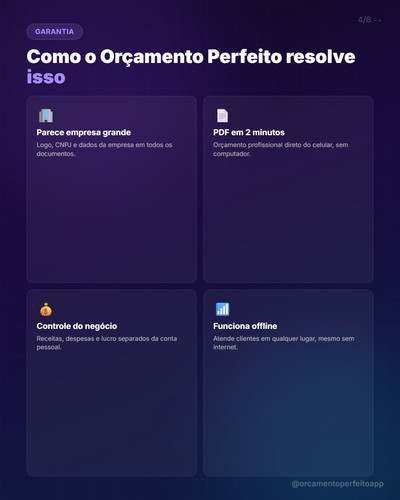Viewport: 400px width, 500px height.
Task: Select the GARANTIA badge
Action: [55, 32]
